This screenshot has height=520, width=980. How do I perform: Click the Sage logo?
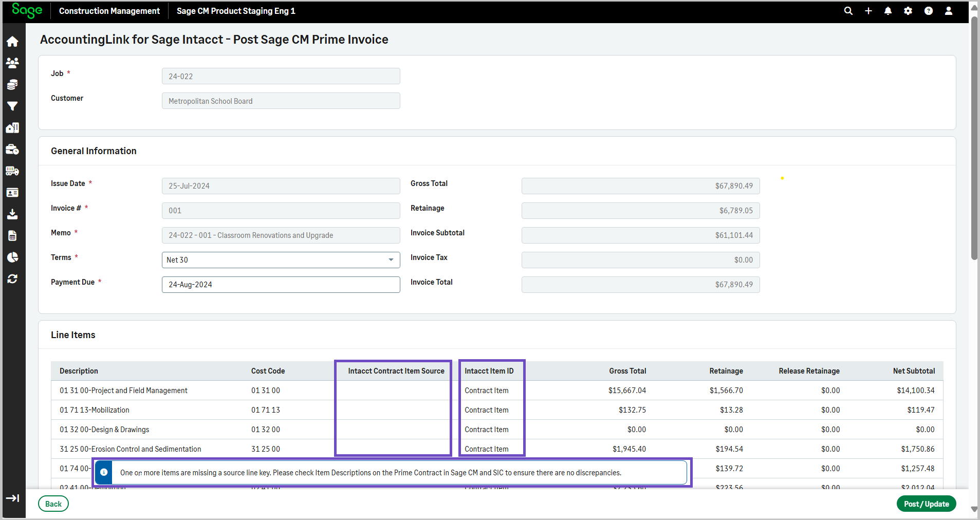[x=27, y=10]
